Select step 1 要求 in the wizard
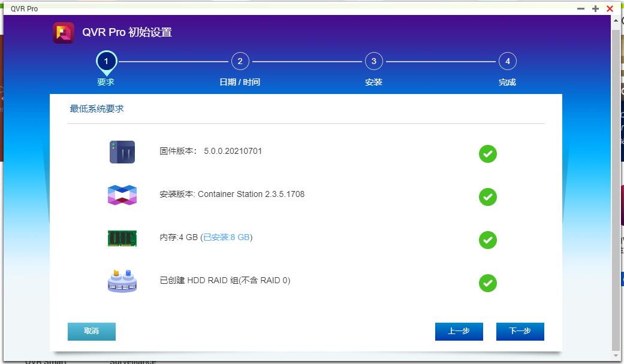This screenshot has height=364, width=624. 106,61
